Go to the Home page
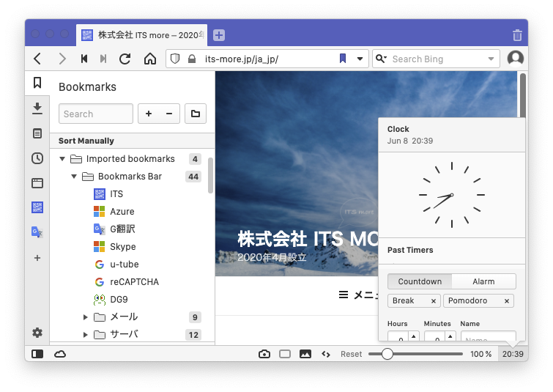 (x=150, y=59)
